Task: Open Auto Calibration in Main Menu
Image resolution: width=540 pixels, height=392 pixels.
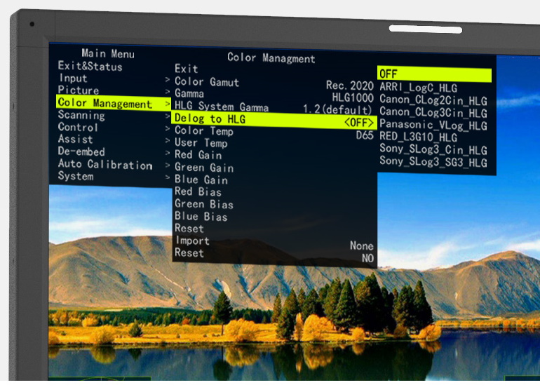Action: point(105,164)
